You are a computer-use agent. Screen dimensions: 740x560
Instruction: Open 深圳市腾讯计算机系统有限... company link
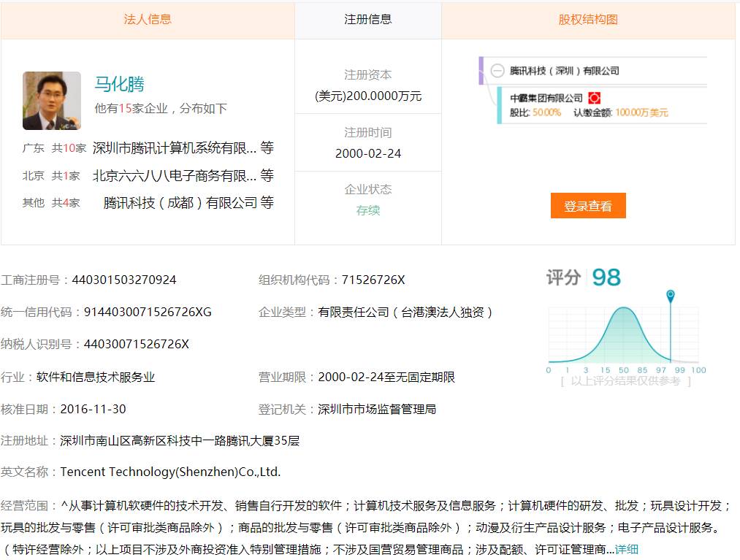pos(175,148)
